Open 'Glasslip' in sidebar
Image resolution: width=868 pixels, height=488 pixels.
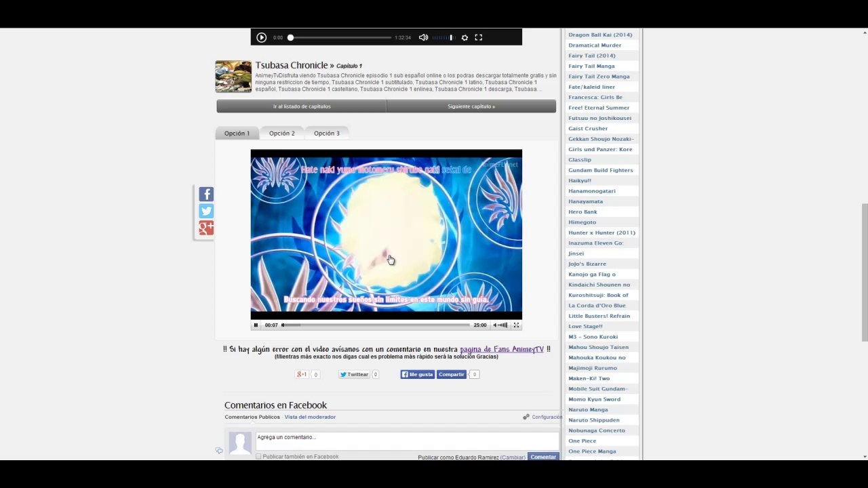click(580, 160)
